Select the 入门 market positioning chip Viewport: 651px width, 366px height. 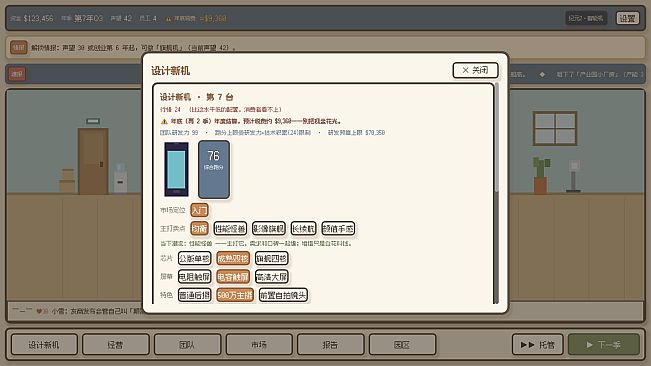pyautogui.click(x=199, y=210)
